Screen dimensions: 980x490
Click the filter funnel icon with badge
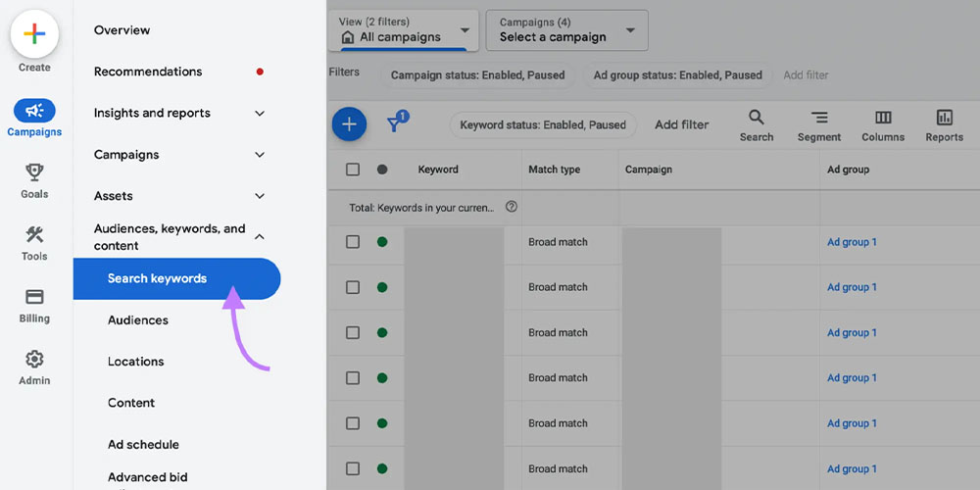(x=397, y=122)
